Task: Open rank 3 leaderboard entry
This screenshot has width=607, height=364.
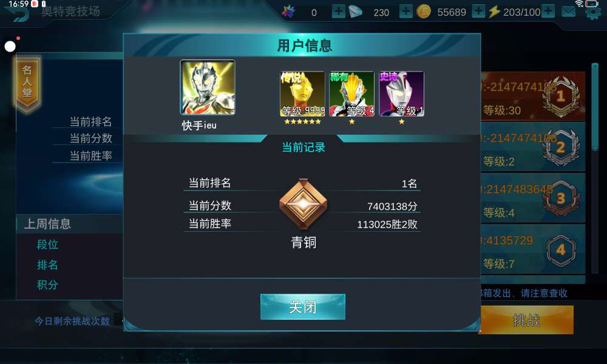Action: pyautogui.click(x=533, y=198)
